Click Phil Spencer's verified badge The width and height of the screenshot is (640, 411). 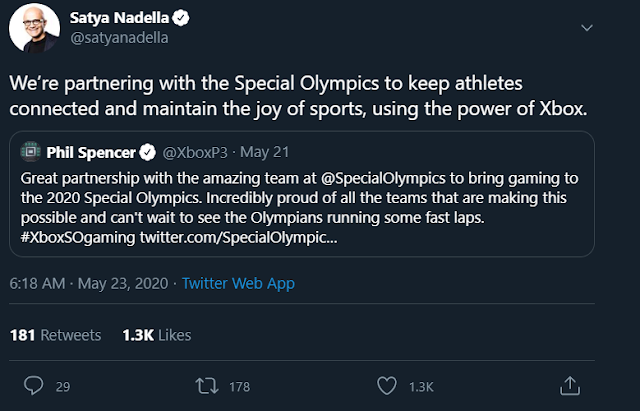(147, 153)
